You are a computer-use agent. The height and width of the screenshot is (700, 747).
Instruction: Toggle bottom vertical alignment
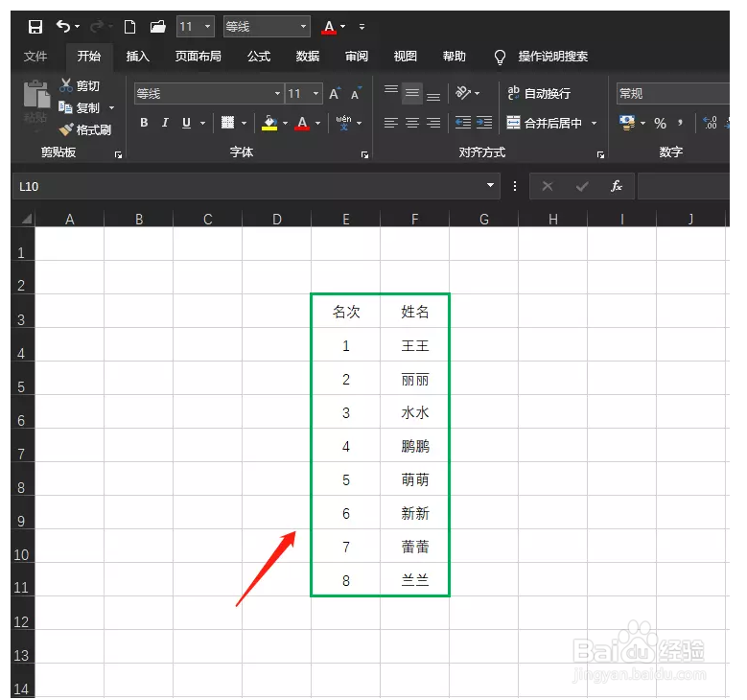click(433, 94)
